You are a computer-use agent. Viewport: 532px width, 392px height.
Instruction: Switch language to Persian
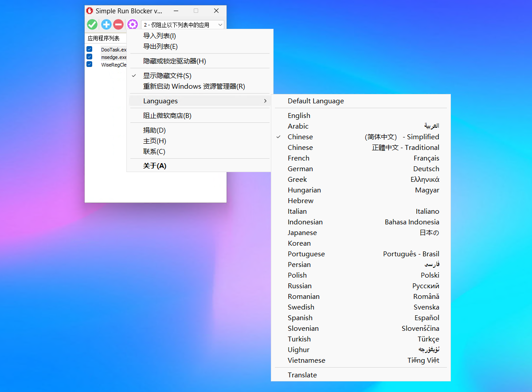coord(361,265)
